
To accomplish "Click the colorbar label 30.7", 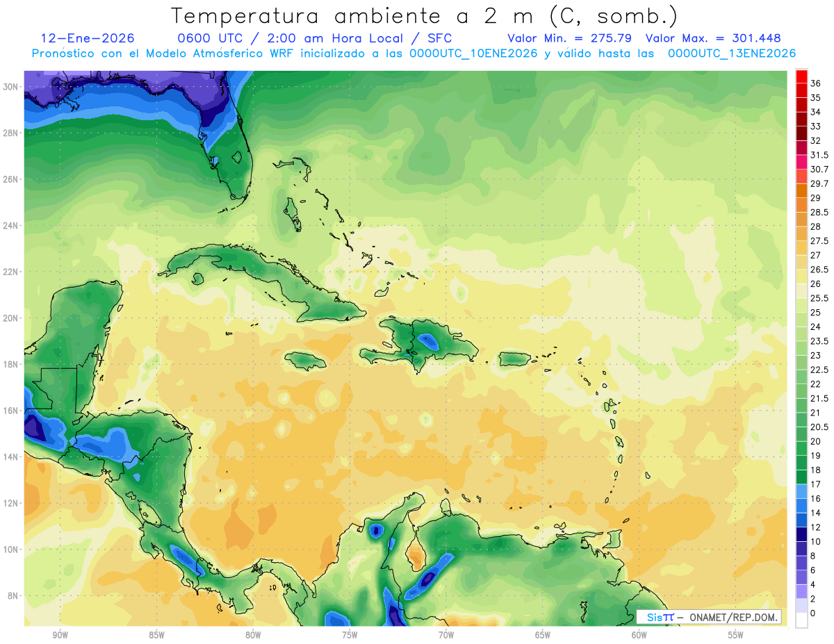I will [x=819, y=170].
